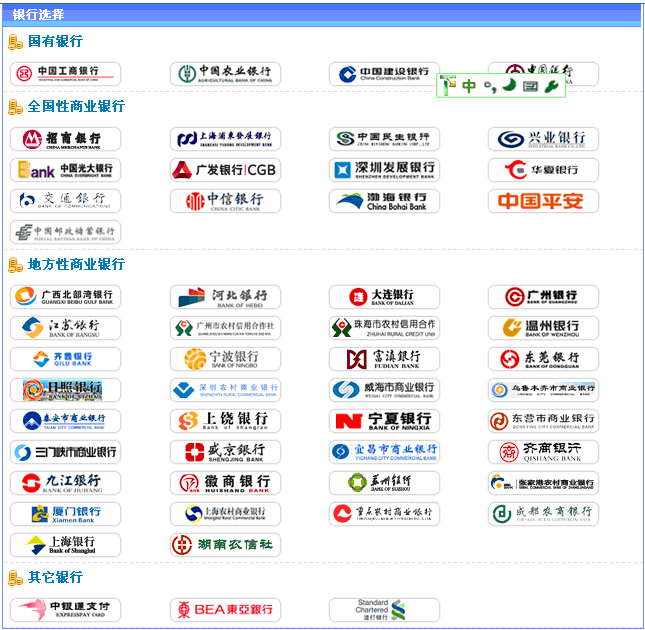Pick 富滇银行 Fudian Bank
Screen dimensions: 645x630
tap(384, 359)
